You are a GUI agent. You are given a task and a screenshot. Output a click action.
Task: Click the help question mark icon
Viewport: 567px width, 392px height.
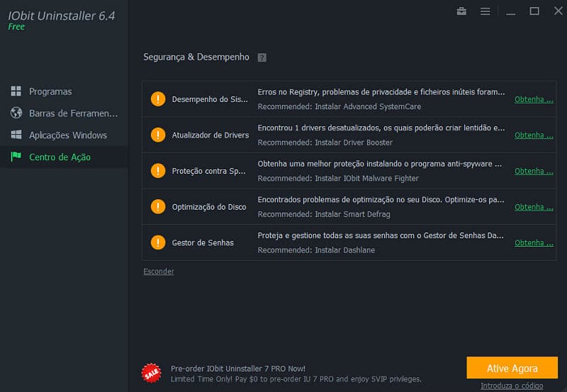coord(262,57)
